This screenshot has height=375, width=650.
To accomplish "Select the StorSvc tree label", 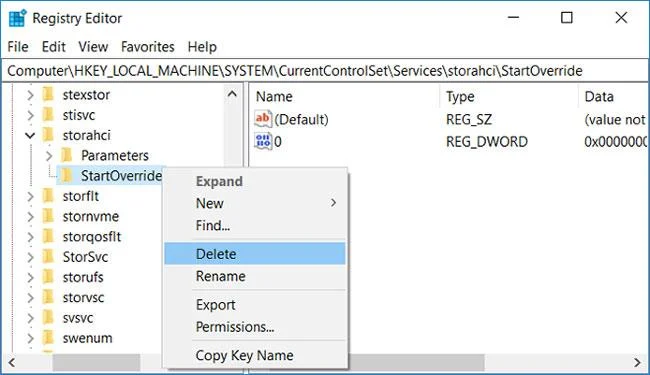I will (85, 257).
